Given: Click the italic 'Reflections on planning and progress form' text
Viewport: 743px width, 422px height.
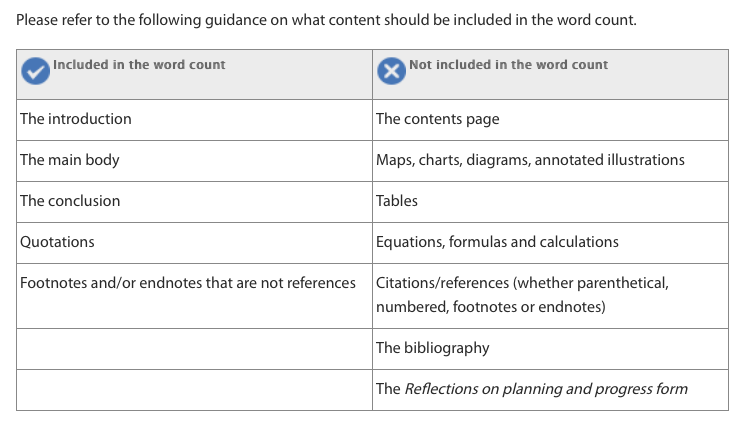Looking at the screenshot, I should pyautogui.click(x=546, y=389).
